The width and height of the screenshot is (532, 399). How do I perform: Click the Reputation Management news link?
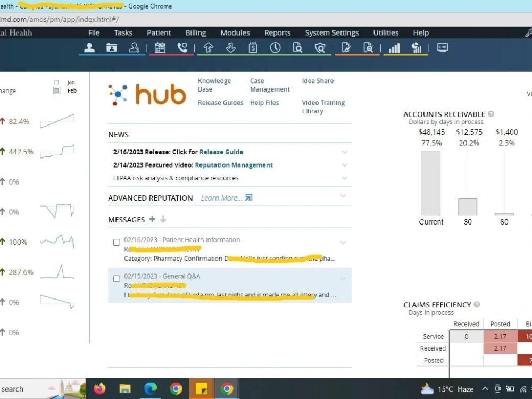[234, 165]
